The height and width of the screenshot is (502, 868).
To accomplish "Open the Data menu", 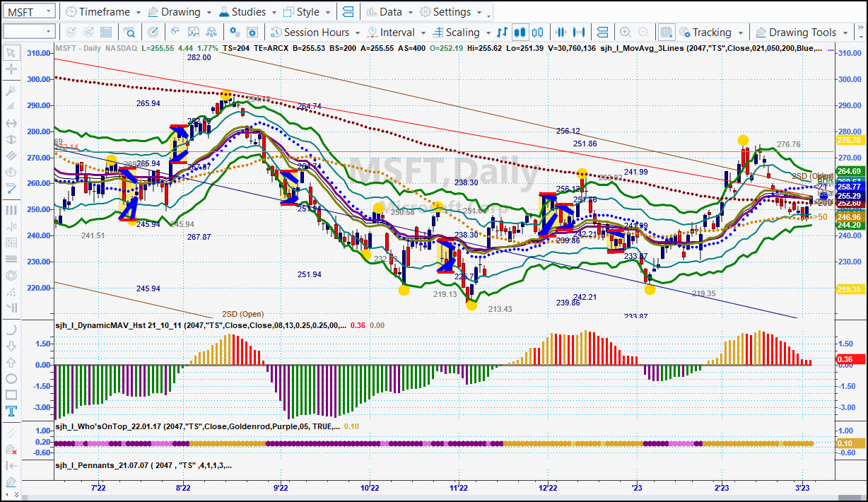I will [390, 12].
